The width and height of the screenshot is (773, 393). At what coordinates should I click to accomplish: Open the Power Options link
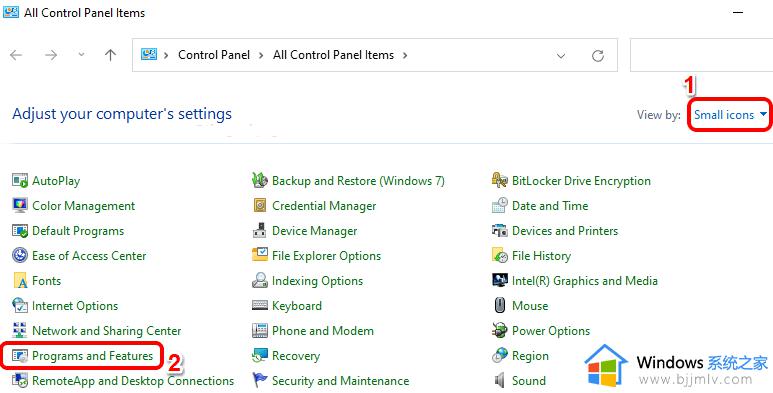pyautogui.click(x=551, y=331)
